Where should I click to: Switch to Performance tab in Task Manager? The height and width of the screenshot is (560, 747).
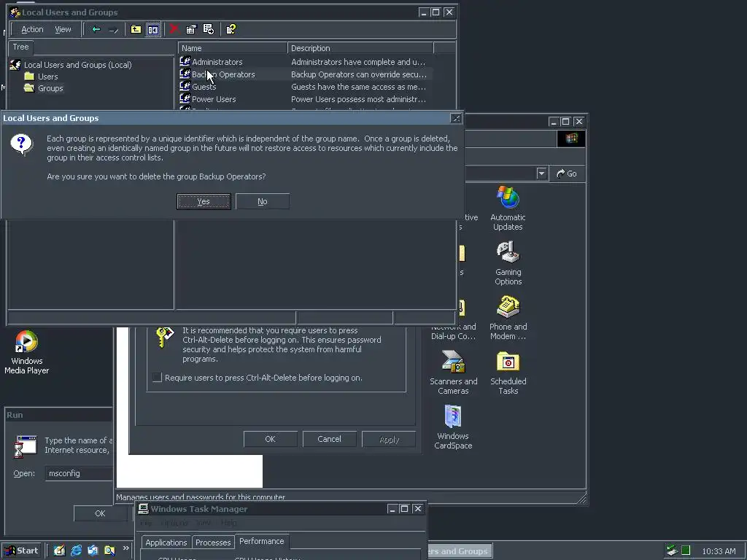262,542
